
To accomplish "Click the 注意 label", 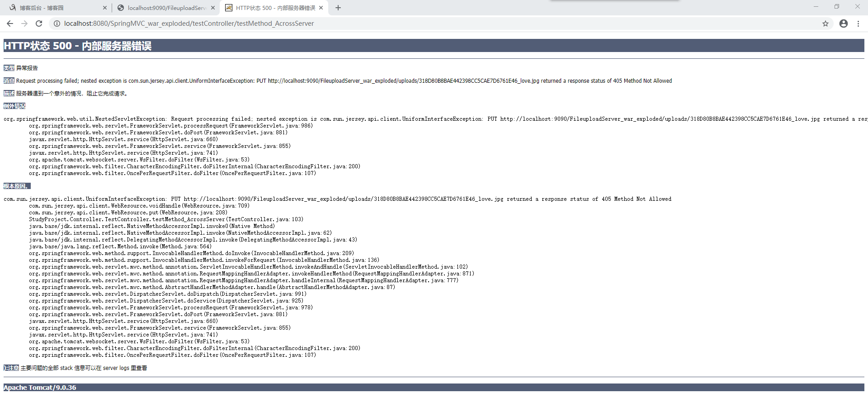I will point(11,368).
